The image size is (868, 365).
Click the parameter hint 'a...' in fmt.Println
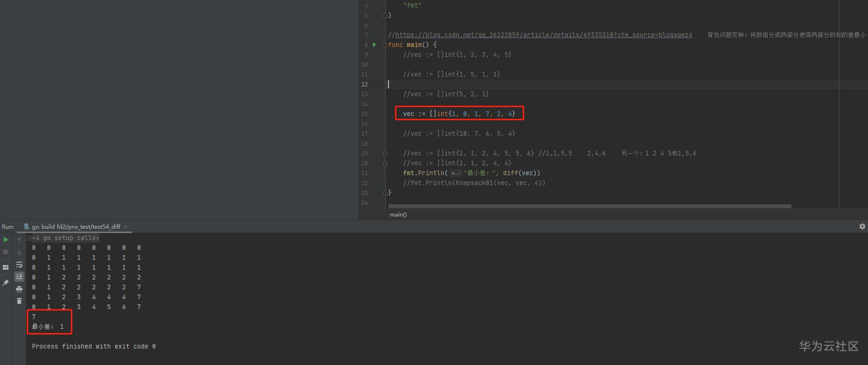456,173
